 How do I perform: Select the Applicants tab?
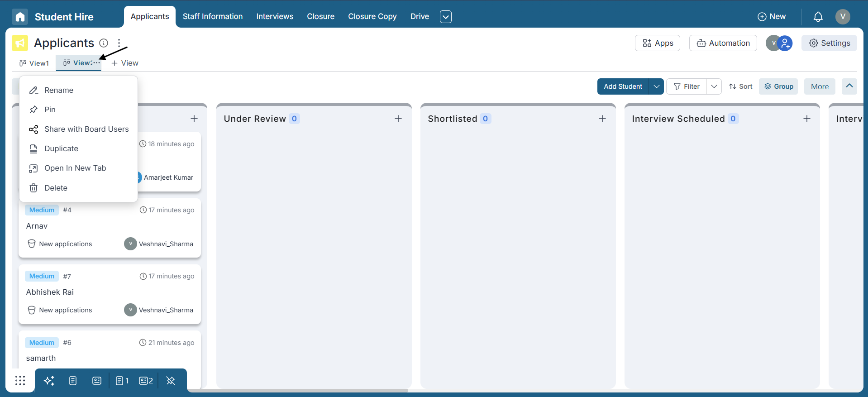coord(150,16)
